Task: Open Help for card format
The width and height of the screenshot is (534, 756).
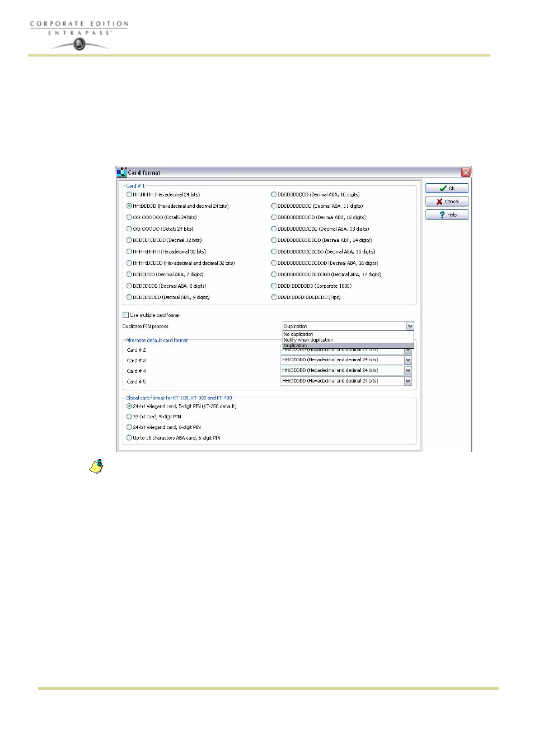Action: (x=447, y=215)
